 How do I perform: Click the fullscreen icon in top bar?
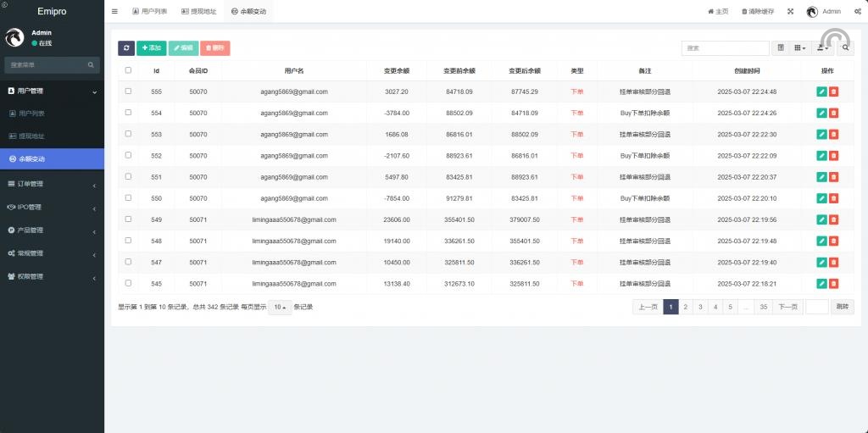pyautogui.click(x=790, y=12)
